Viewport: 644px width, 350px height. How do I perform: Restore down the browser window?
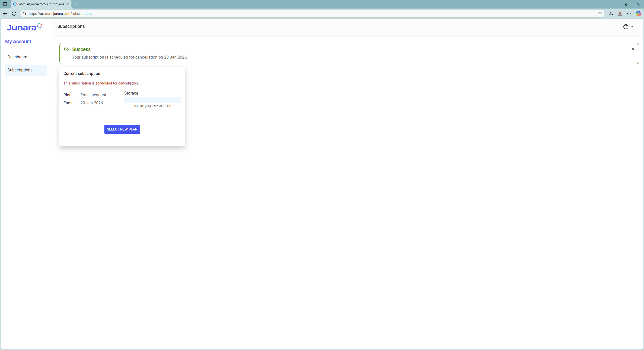(626, 4)
